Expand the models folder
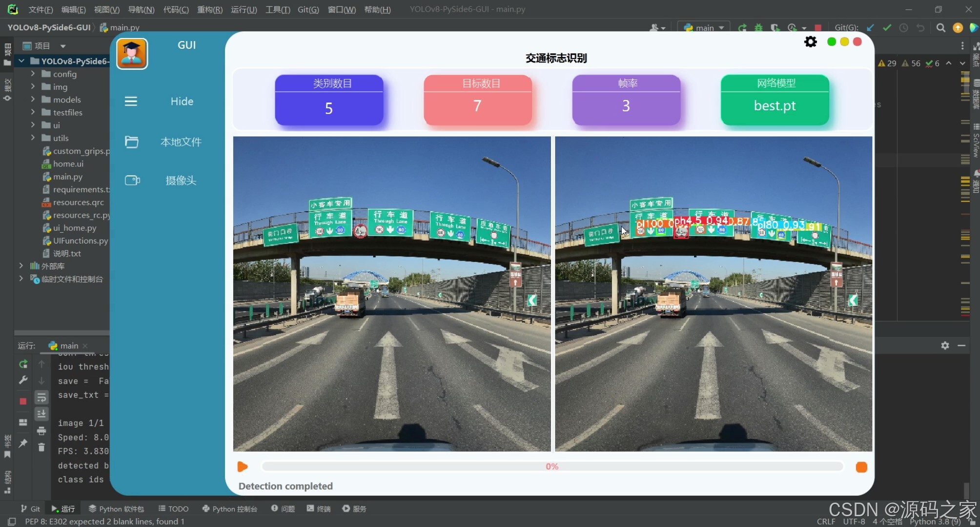This screenshot has width=980, height=527. pyautogui.click(x=33, y=99)
